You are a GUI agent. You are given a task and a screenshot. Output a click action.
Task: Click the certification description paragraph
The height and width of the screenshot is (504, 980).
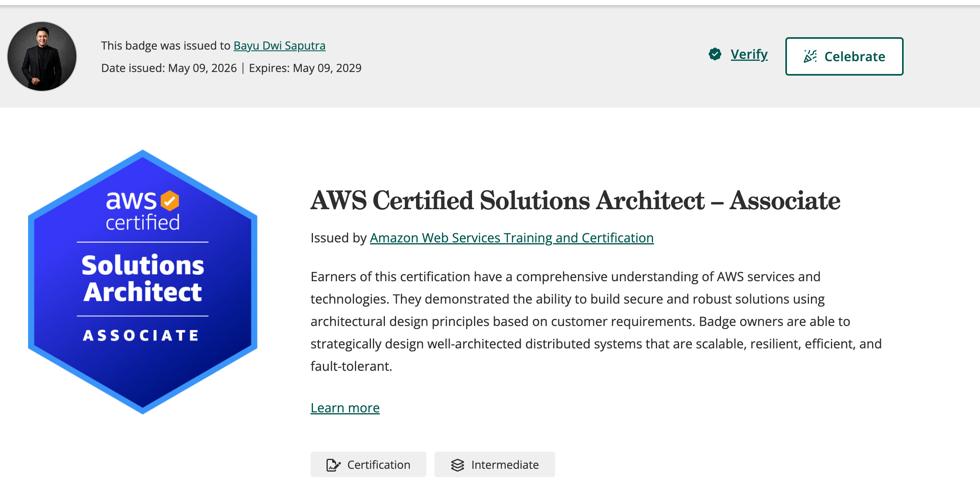596,322
